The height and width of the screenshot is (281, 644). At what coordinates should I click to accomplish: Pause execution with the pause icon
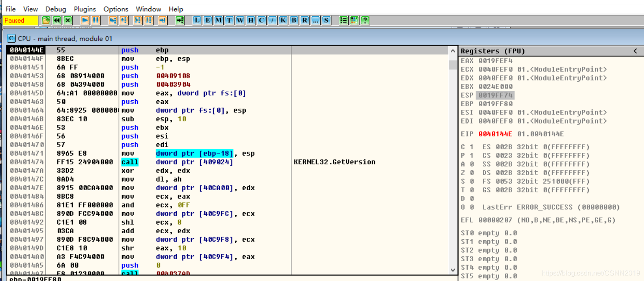(96, 20)
